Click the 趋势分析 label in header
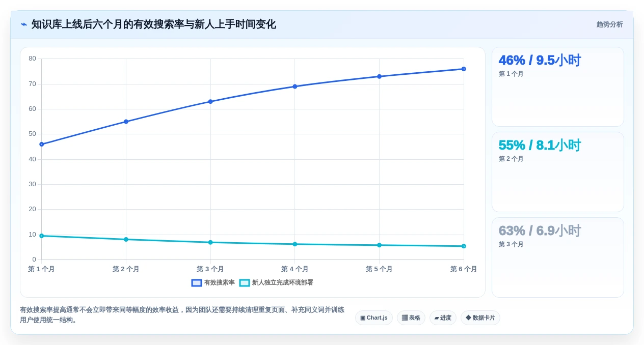This screenshot has width=644, height=345. [x=609, y=24]
